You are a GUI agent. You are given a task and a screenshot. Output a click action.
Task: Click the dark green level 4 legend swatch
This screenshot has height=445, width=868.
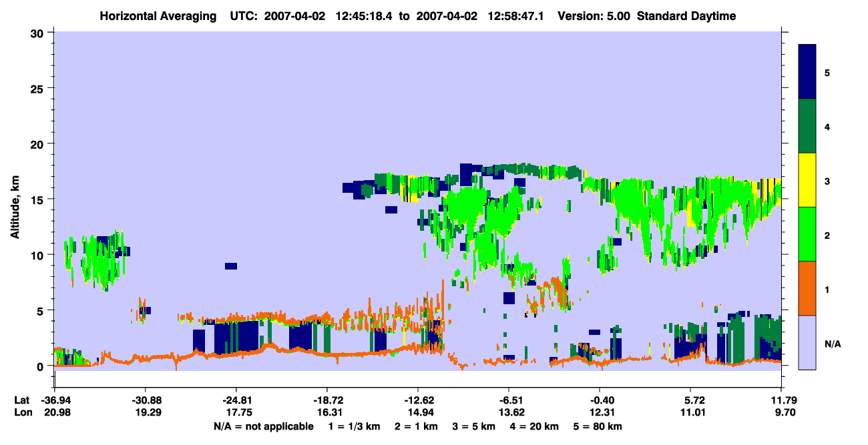(x=807, y=126)
